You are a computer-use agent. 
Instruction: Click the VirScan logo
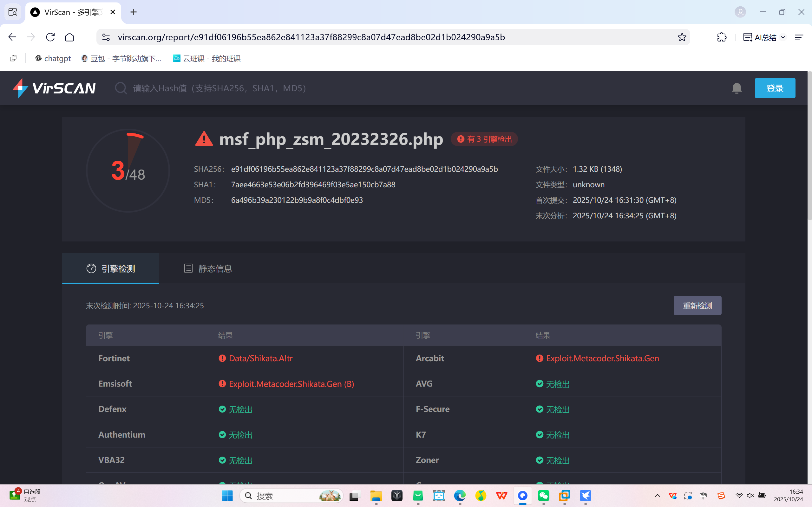54,88
